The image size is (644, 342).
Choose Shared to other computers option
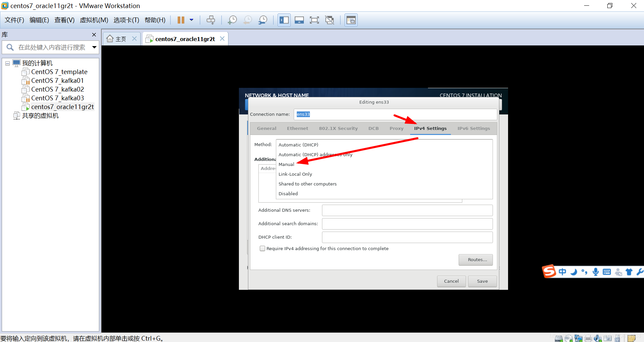pos(384,184)
